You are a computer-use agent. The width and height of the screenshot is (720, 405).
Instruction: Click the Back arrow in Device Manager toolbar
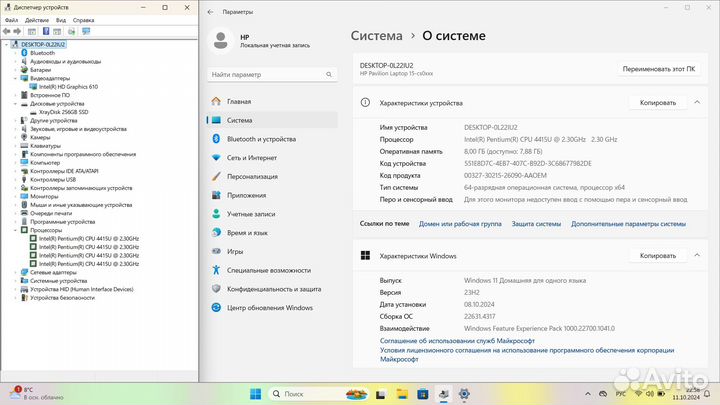click(x=6, y=31)
